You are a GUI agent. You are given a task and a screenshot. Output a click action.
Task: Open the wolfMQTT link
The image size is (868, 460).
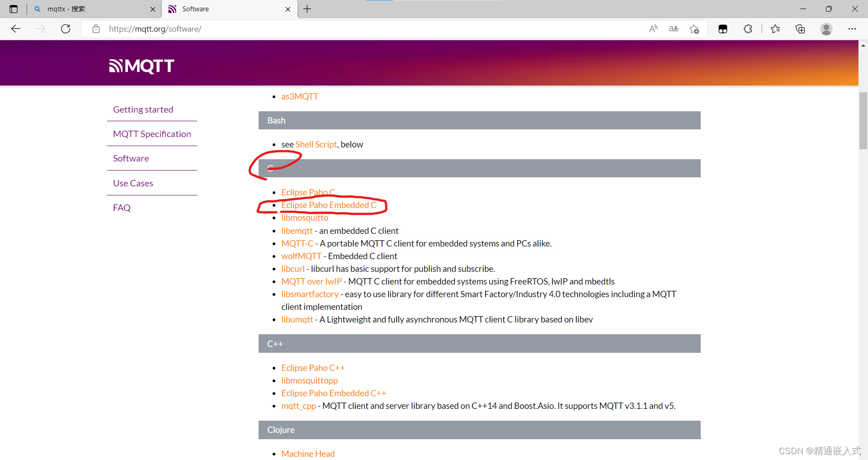click(301, 256)
